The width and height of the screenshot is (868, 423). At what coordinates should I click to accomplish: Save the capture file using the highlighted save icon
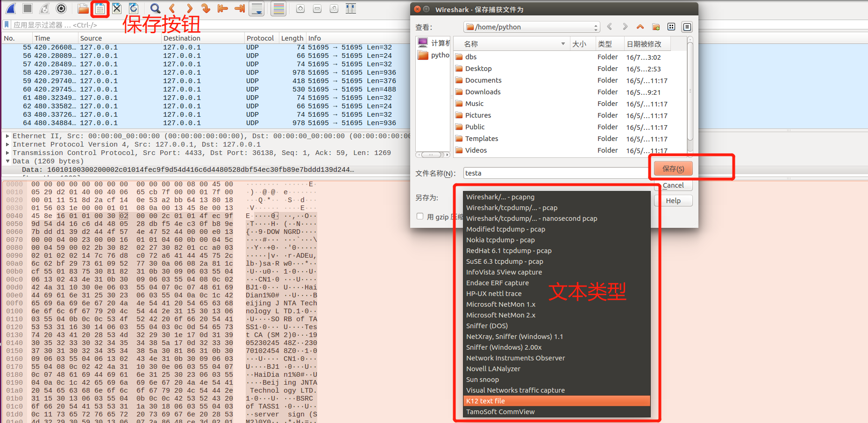point(99,8)
